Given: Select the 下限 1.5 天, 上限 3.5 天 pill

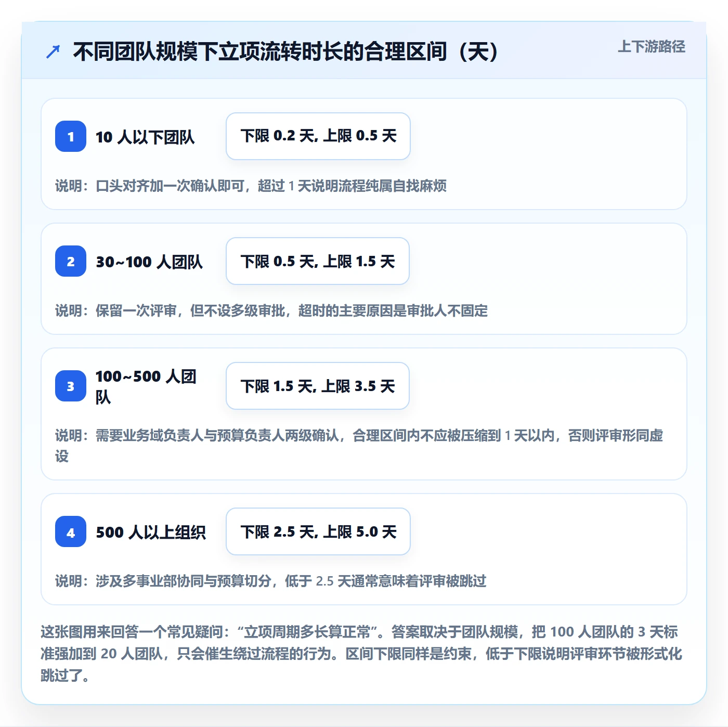Looking at the screenshot, I should point(318,386).
